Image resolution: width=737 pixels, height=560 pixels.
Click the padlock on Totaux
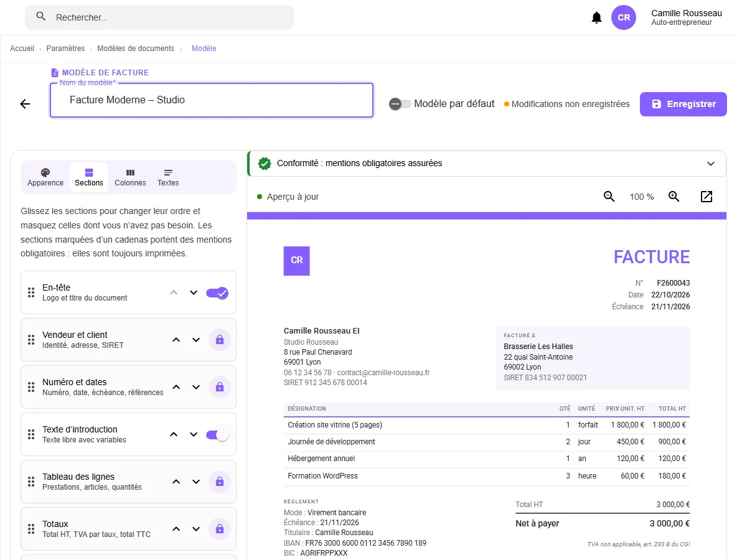(x=220, y=529)
